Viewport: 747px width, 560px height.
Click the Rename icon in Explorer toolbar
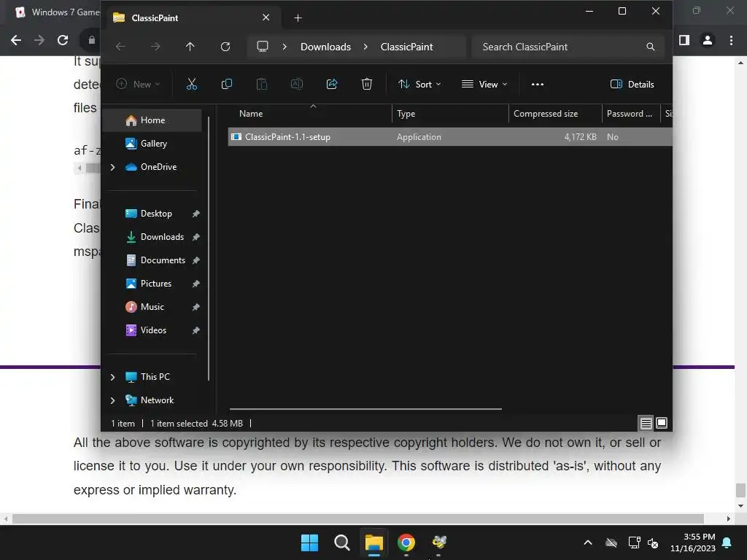pos(297,85)
